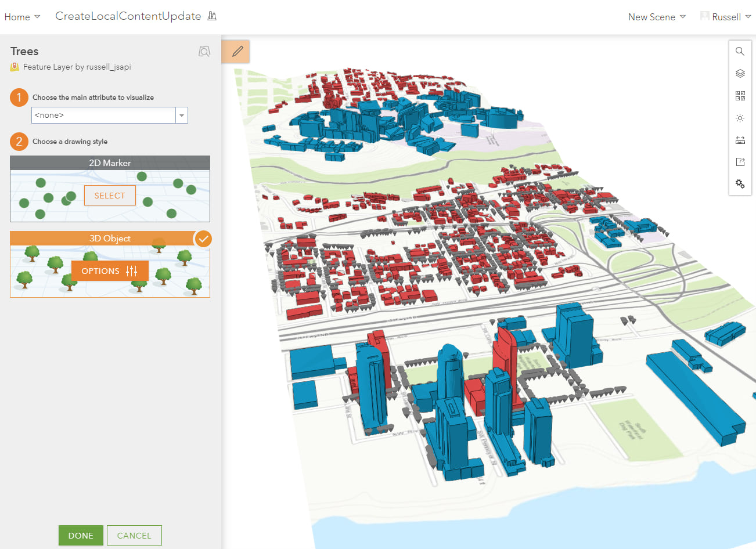Image resolution: width=756 pixels, height=549 pixels.
Task: Open the Home dropdown menu
Action: point(22,17)
